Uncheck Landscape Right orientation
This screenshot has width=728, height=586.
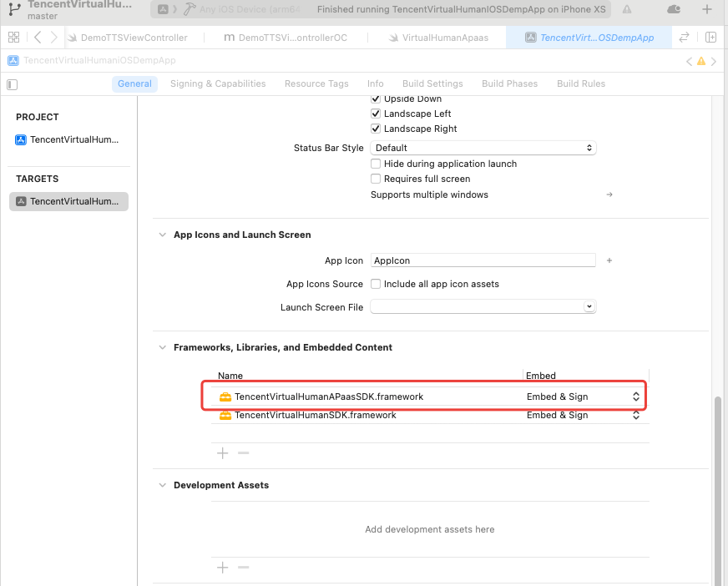click(x=376, y=129)
